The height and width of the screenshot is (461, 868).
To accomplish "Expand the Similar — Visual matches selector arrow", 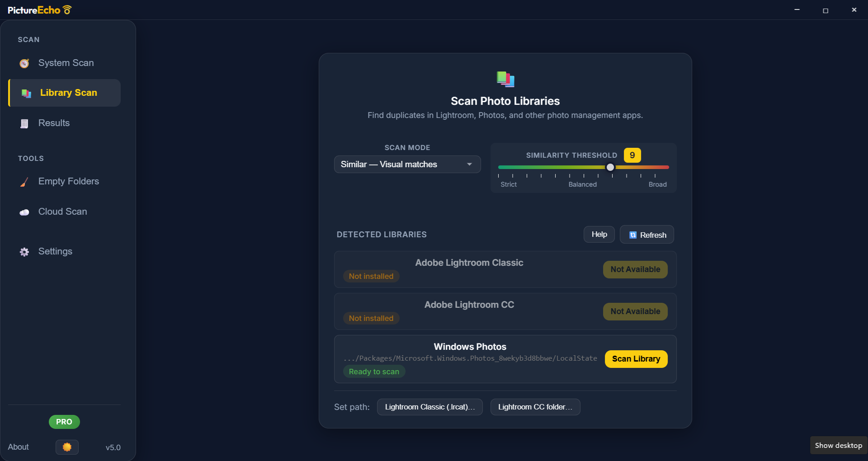I will pos(469,164).
